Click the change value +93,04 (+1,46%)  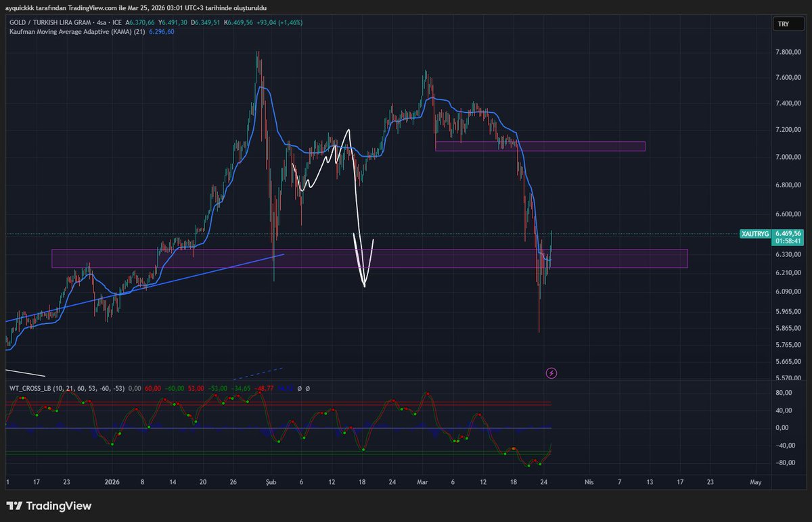click(x=280, y=22)
